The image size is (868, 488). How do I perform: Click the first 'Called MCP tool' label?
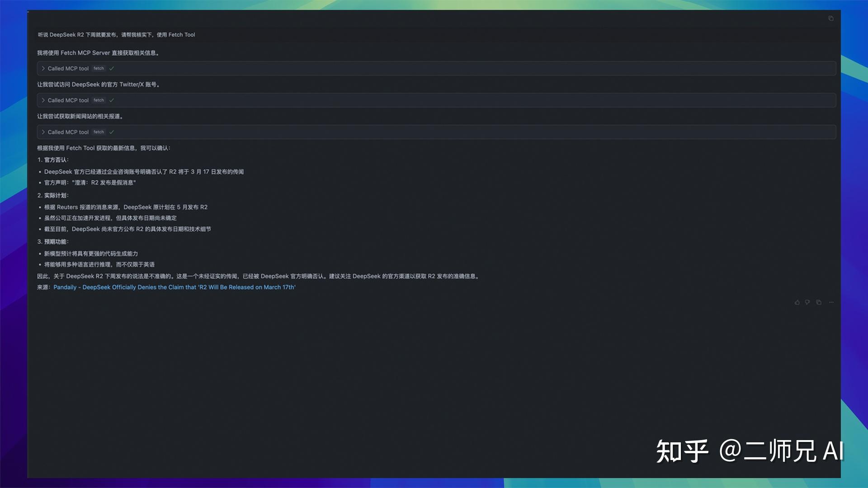pos(68,68)
